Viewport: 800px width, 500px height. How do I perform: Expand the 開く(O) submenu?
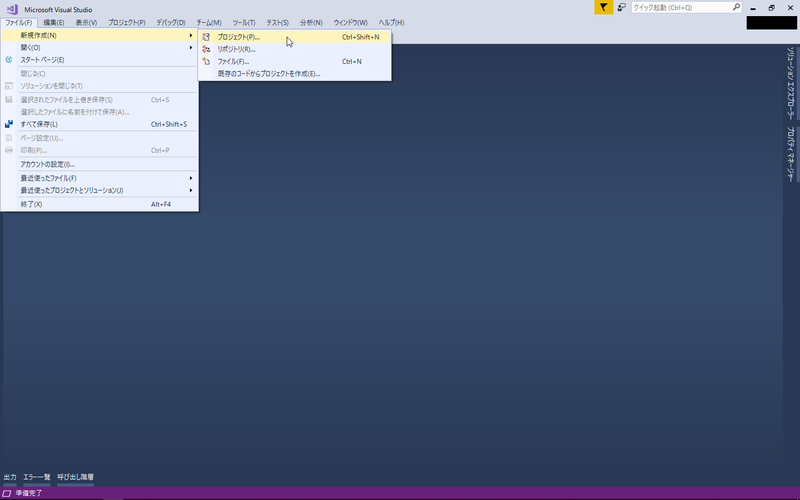coord(99,47)
